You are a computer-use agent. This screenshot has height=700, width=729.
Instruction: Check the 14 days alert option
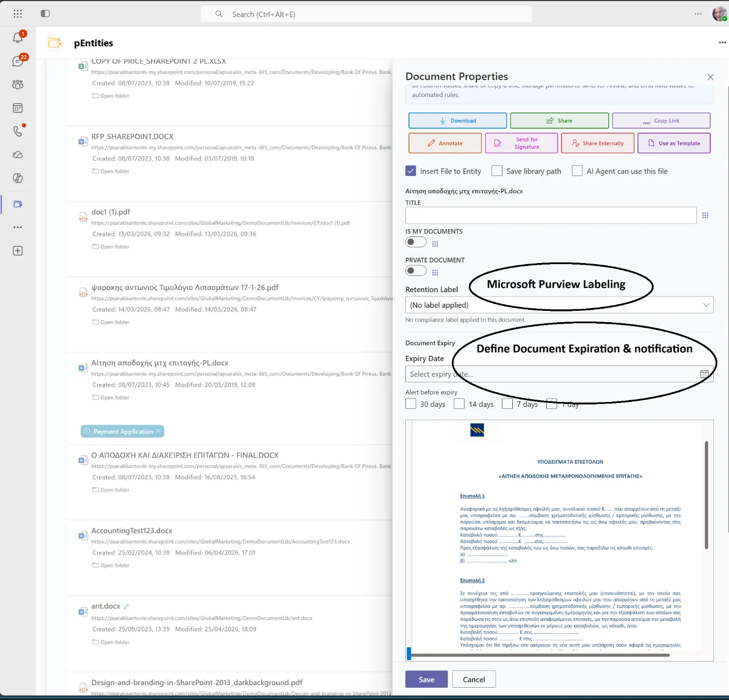click(x=459, y=404)
